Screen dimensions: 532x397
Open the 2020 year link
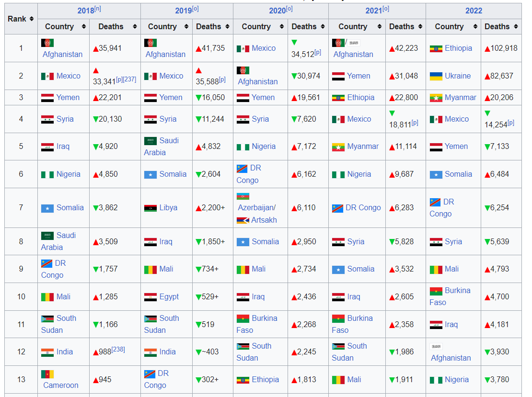pyautogui.click(x=278, y=11)
